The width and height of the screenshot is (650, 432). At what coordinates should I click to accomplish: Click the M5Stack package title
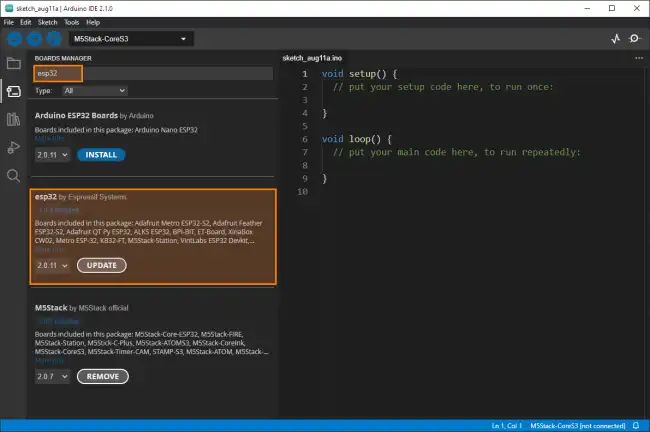[x=51, y=308]
